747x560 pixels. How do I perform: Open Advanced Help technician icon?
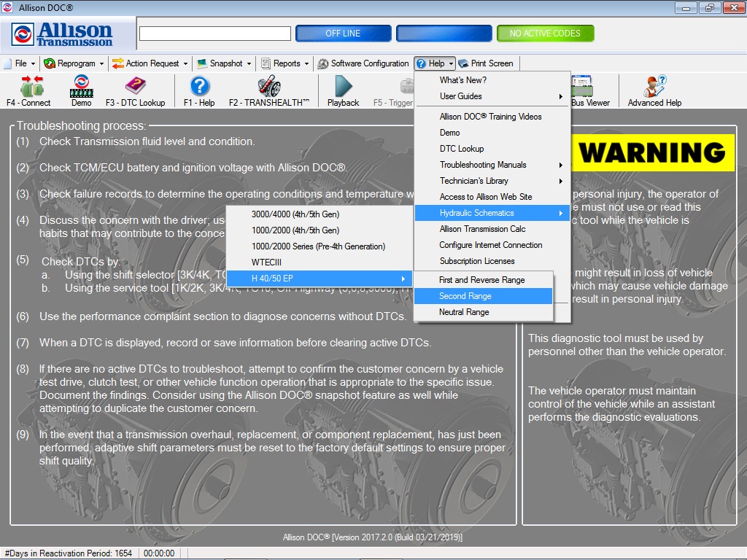click(654, 86)
